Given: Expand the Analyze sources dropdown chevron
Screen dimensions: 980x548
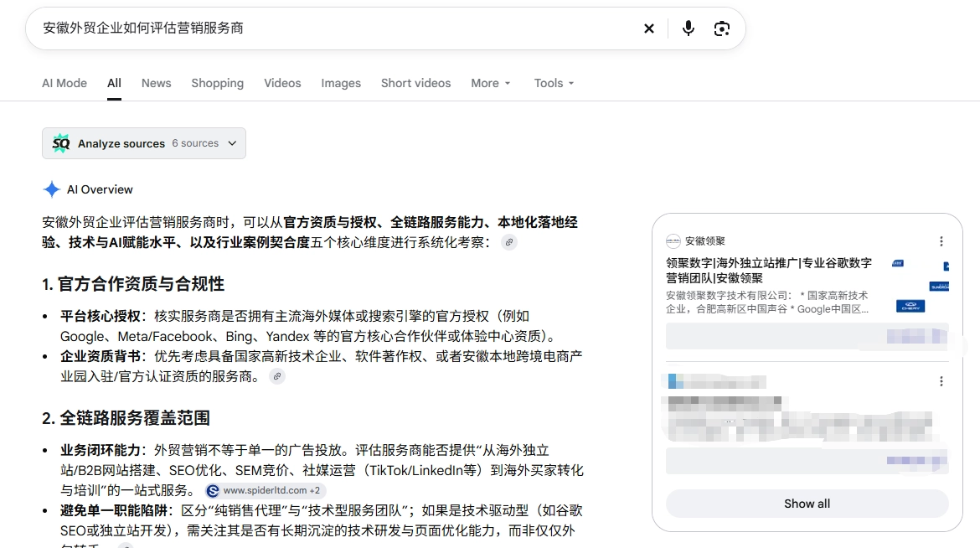Looking at the screenshot, I should [233, 143].
